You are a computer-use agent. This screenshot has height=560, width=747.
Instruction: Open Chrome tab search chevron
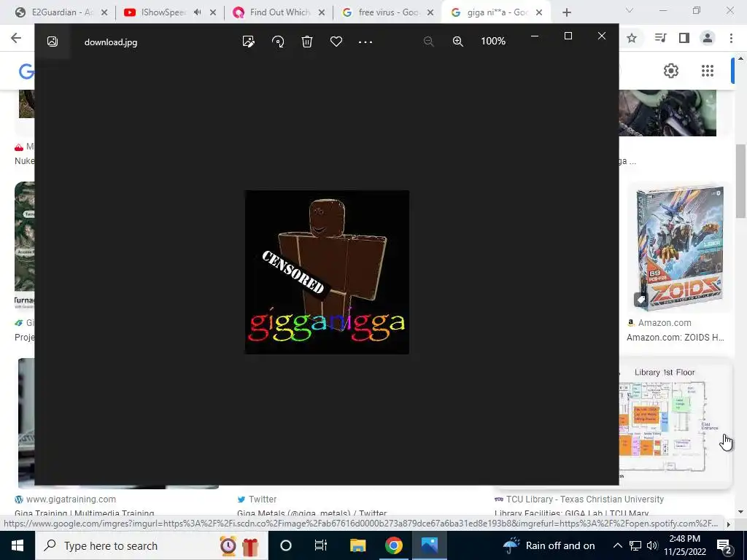point(630,10)
